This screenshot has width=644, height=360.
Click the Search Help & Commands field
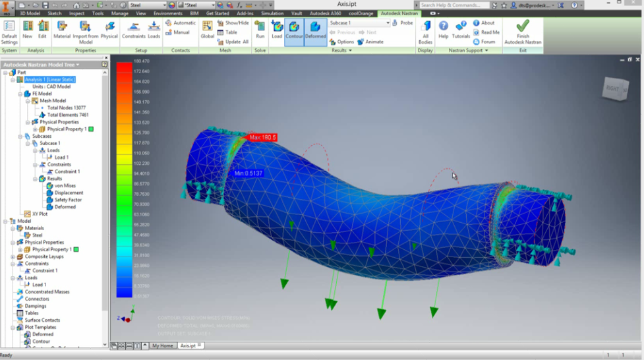(x=454, y=5)
